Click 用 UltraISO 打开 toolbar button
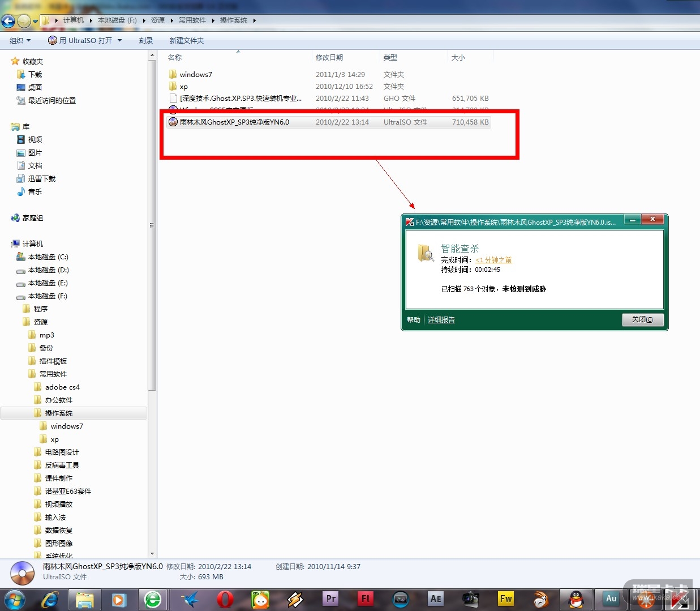 [x=81, y=41]
